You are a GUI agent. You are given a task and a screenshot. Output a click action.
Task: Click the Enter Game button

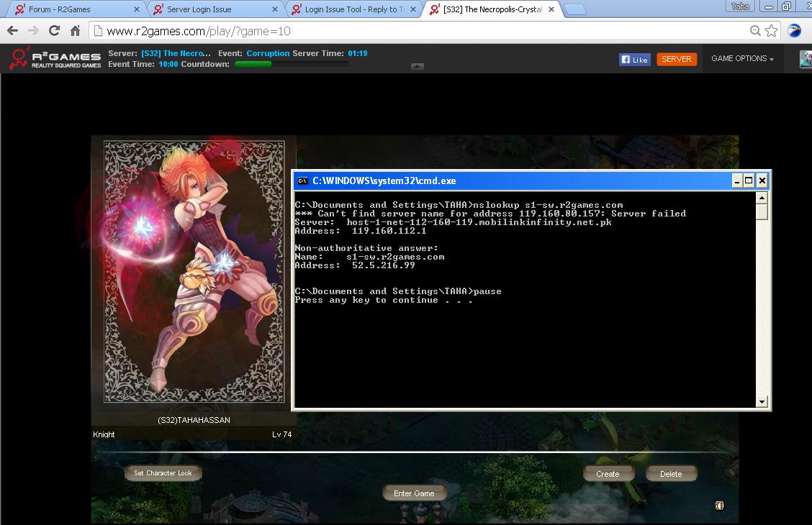tap(414, 493)
